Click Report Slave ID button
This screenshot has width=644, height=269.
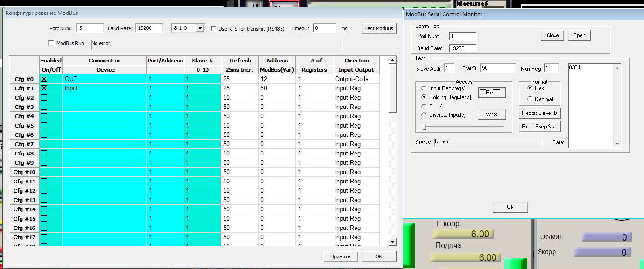tap(539, 113)
